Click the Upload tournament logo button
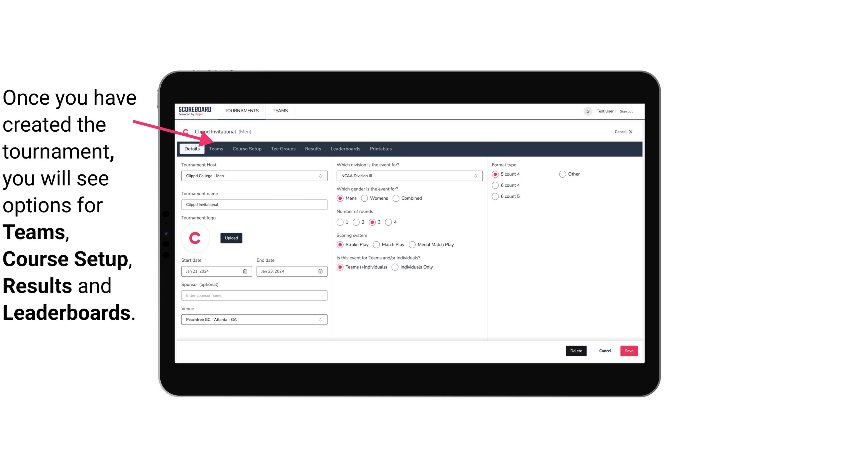Screen dimensions: 868x467 tap(231, 238)
